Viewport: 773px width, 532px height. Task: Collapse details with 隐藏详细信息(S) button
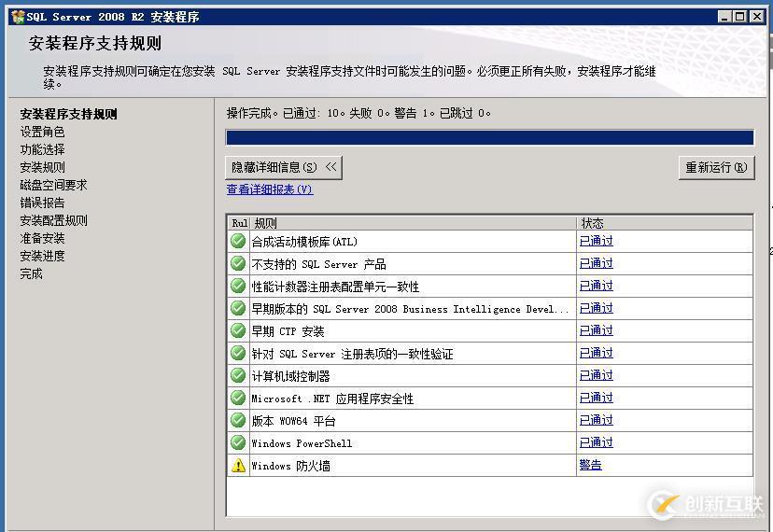284,168
